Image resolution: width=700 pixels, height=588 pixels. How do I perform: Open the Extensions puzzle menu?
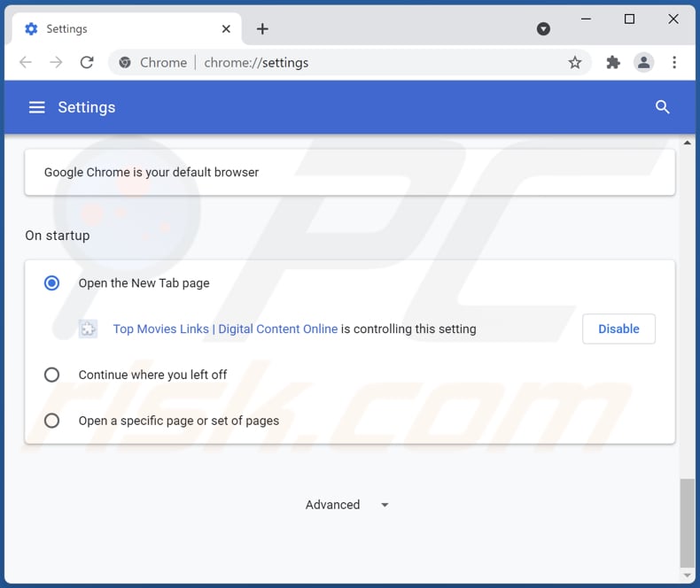(613, 63)
